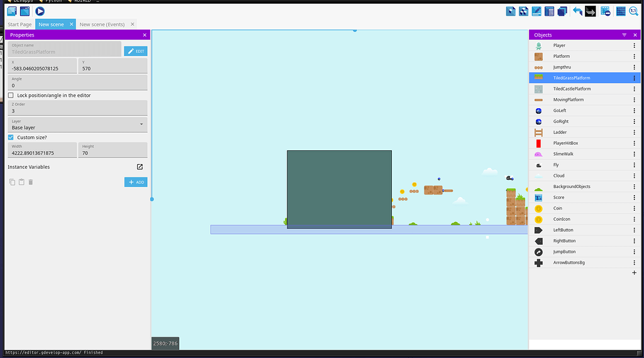Open the properties panel toolbar icon

[x=536, y=11]
